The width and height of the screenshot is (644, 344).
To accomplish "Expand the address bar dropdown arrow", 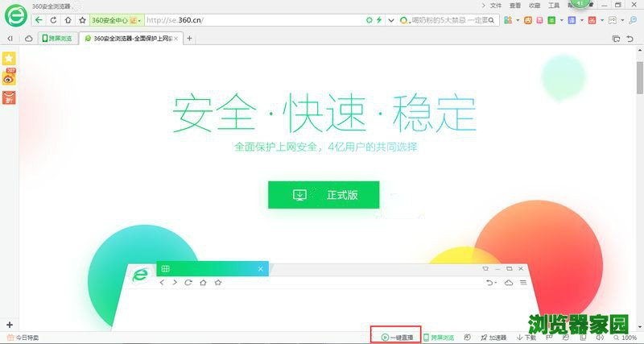I will click(x=391, y=19).
